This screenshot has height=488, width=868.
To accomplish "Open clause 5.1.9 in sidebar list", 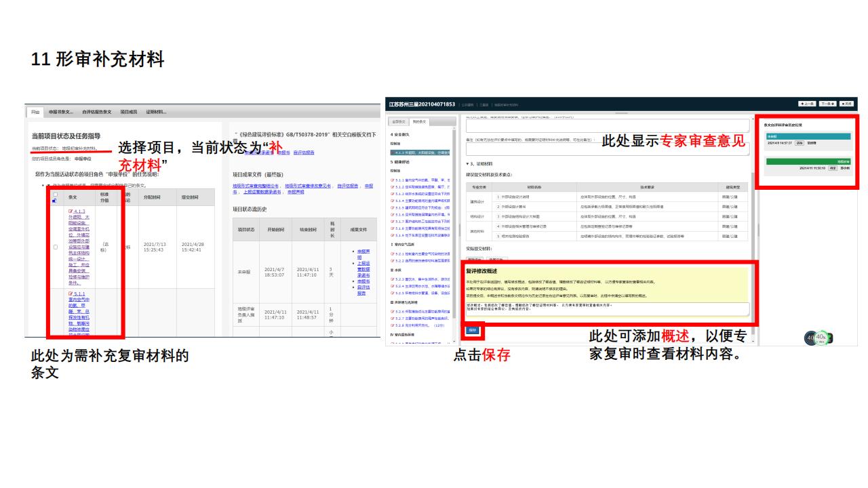I will coord(420,235).
